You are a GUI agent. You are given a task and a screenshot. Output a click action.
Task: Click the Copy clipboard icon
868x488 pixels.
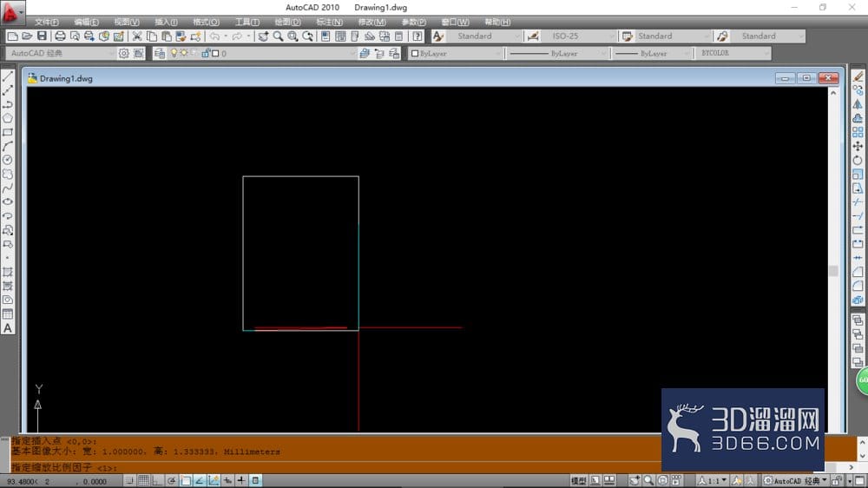152,36
